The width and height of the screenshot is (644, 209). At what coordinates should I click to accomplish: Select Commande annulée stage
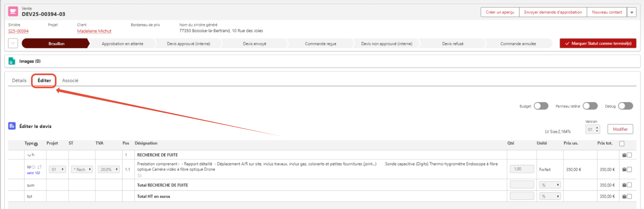coord(518,43)
